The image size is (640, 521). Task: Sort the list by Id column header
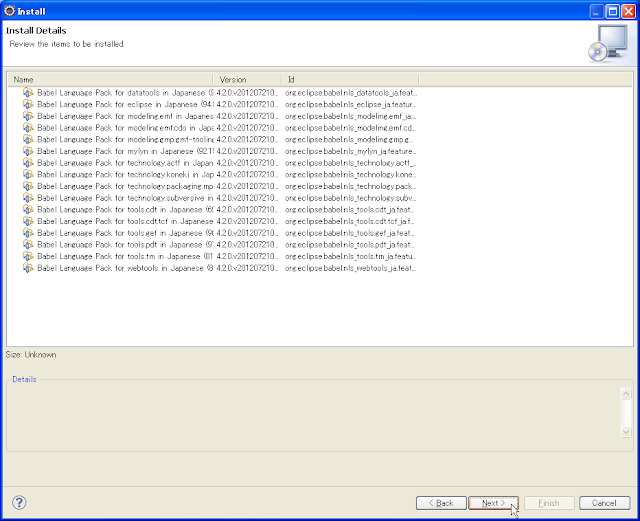click(350, 80)
